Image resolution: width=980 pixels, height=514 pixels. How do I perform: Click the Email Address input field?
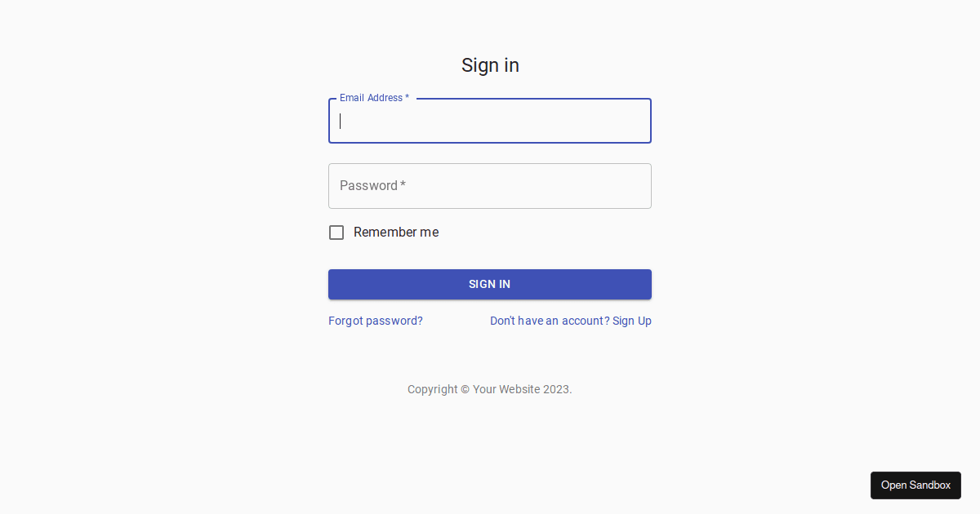tap(490, 121)
